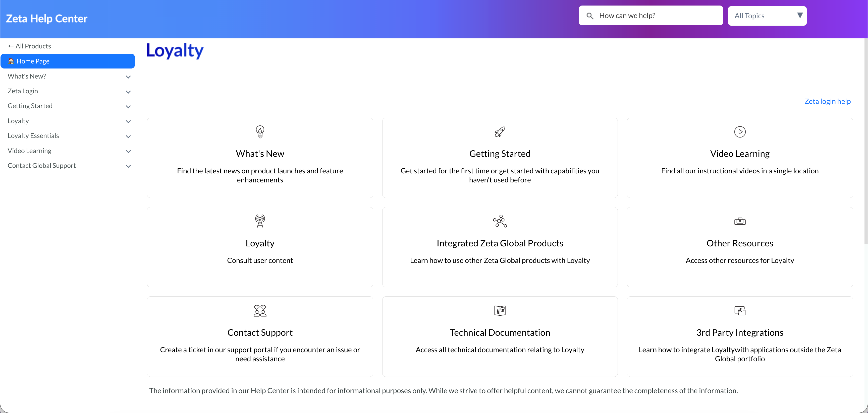Viewport: 868px width, 413px height.
Task: Click 'Learn how to integrate Loyaltywith applications' text
Action: [x=740, y=354]
